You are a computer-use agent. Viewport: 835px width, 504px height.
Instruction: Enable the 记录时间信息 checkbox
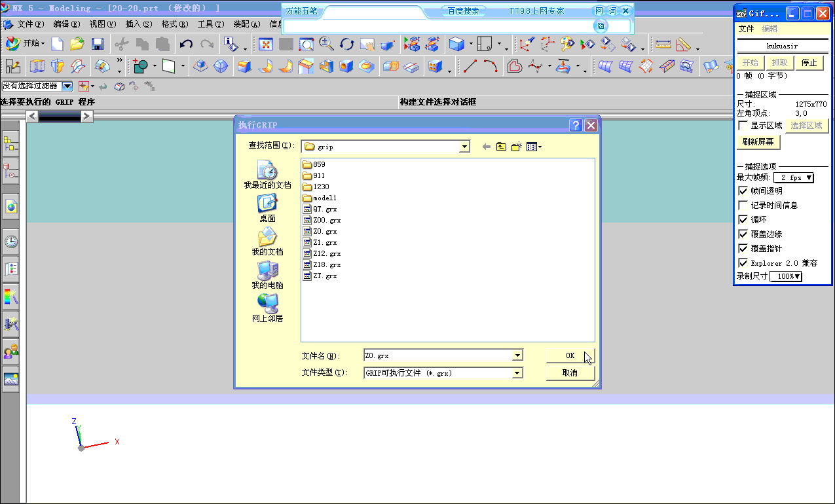pyautogui.click(x=743, y=206)
